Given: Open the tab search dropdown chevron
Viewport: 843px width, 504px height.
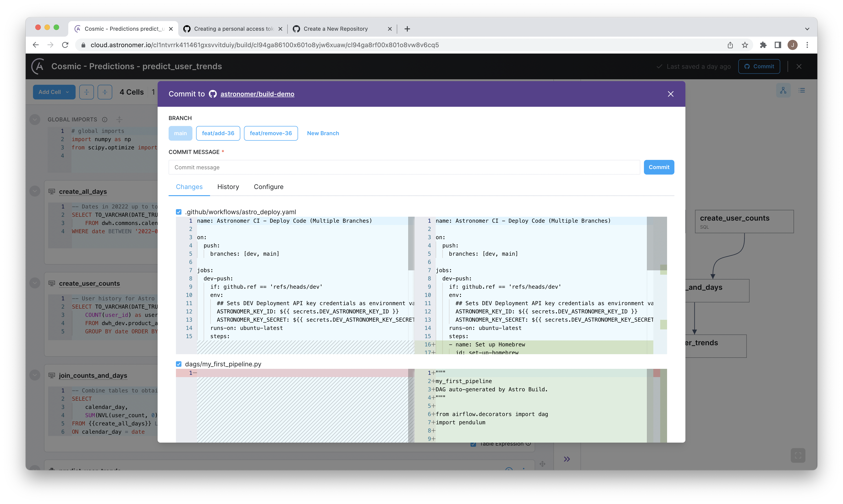Looking at the screenshot, I should [807, 29].
